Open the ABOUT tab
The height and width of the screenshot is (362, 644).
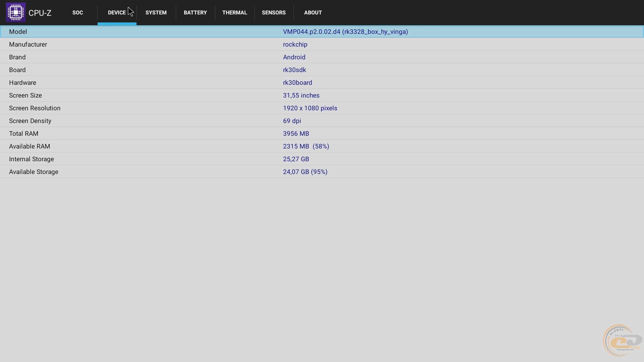point(313,12)
